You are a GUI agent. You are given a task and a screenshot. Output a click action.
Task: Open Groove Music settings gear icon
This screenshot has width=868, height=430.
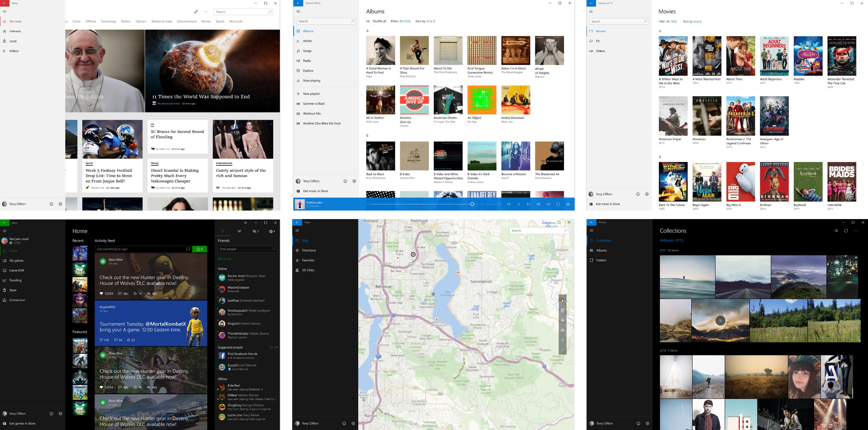[x=354, y=181]
